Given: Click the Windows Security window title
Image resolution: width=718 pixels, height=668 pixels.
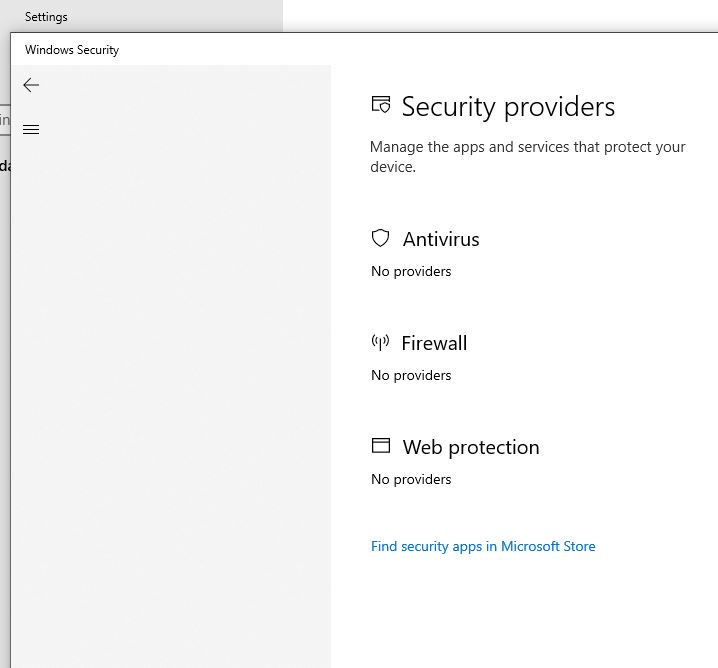Looking at the screenshot, I should pos(72,49).
